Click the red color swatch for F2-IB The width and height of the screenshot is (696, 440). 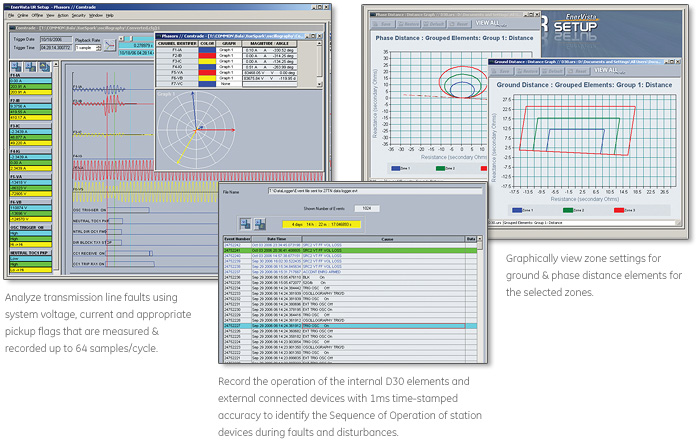pos(207,55)
